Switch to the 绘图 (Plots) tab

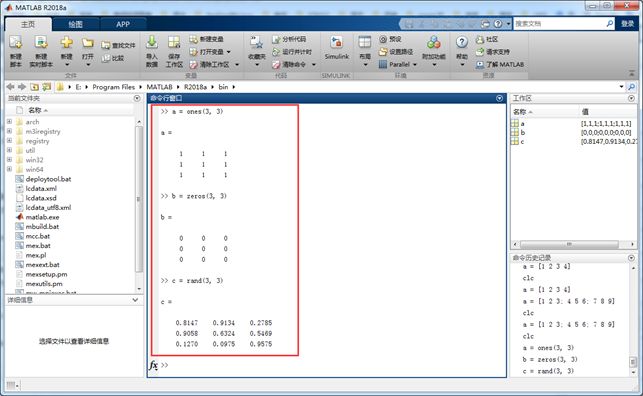tap(75, 24)
